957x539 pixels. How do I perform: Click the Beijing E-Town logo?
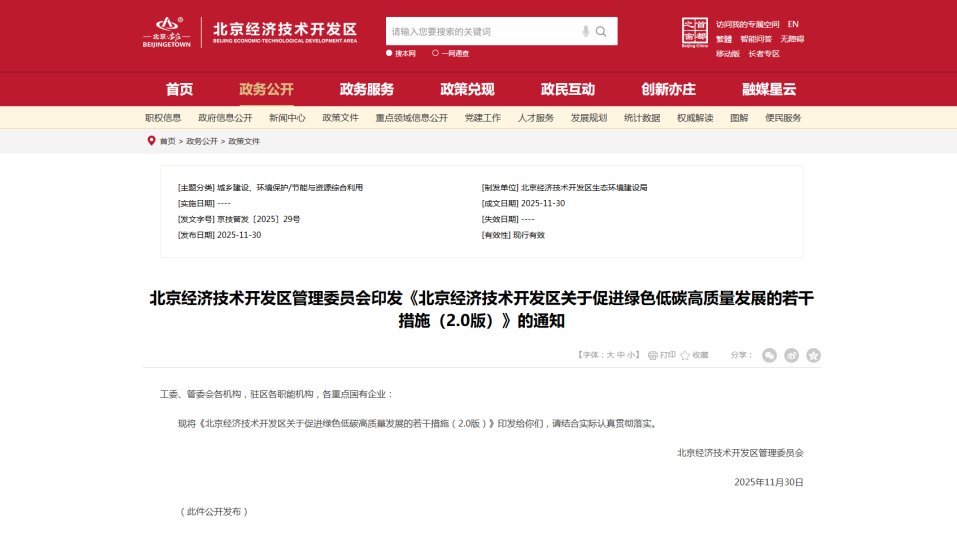(x=167, y=32)
